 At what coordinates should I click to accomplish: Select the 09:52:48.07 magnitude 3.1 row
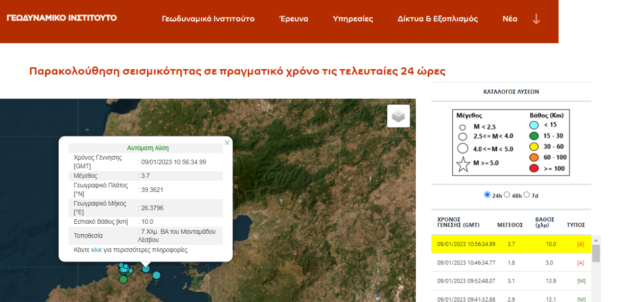(511, 281)
